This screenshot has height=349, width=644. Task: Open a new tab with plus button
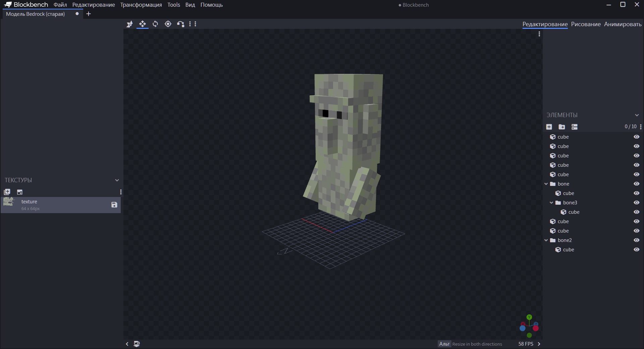click(89, 14)
